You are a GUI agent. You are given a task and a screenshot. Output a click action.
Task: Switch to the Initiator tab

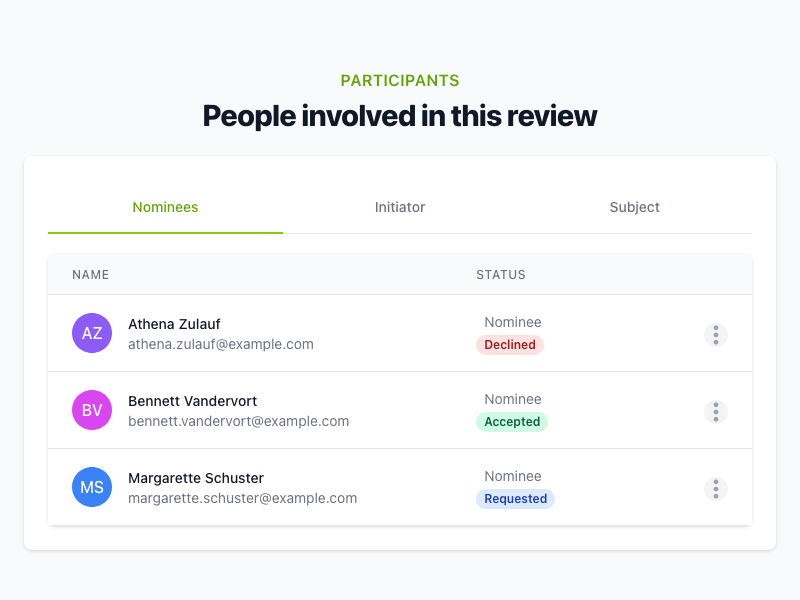pos(400,208)
